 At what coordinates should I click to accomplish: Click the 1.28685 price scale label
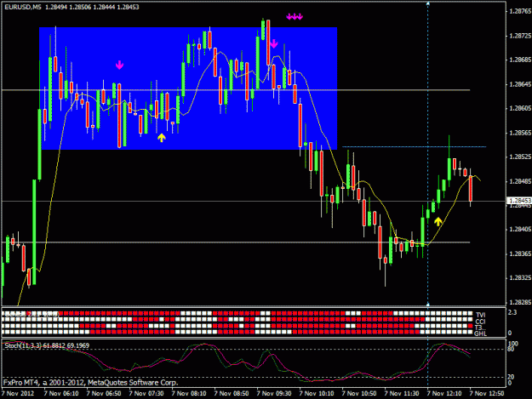pyautogui.click(x=519, y=60)
